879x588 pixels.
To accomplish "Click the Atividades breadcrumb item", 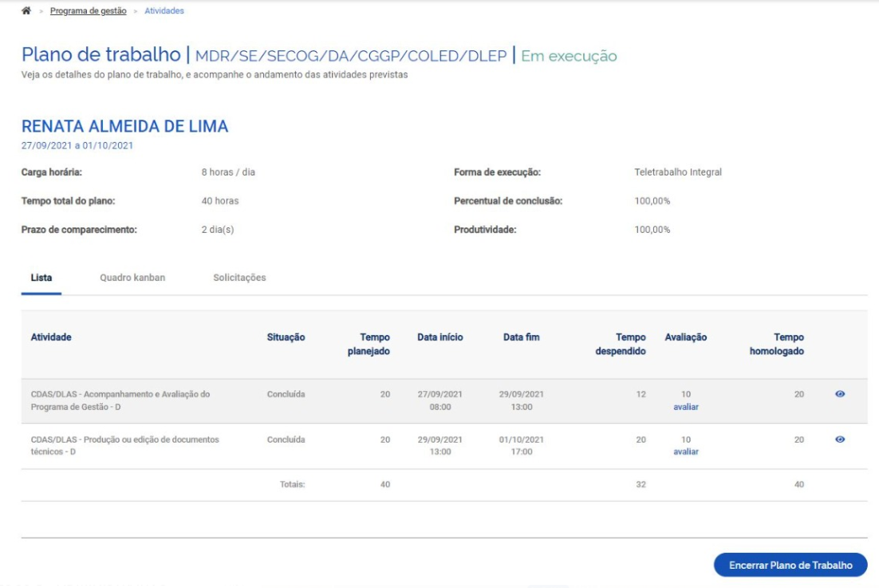I will click(164, 11).
